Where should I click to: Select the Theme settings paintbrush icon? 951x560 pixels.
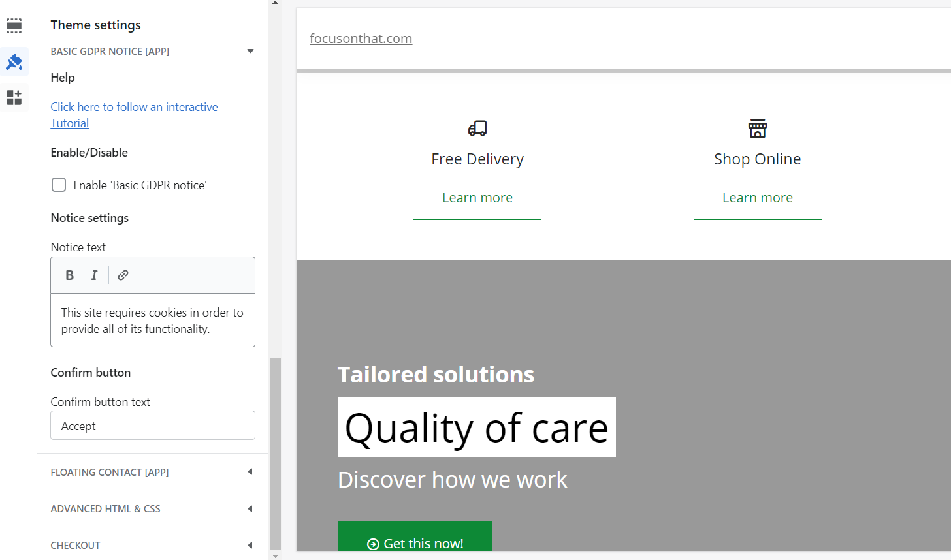coord(14,62)
